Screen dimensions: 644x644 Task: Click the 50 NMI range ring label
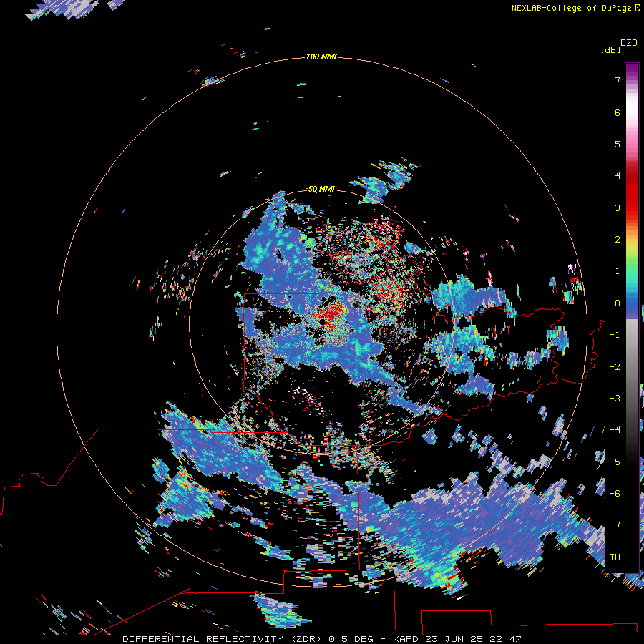[321, 189]
